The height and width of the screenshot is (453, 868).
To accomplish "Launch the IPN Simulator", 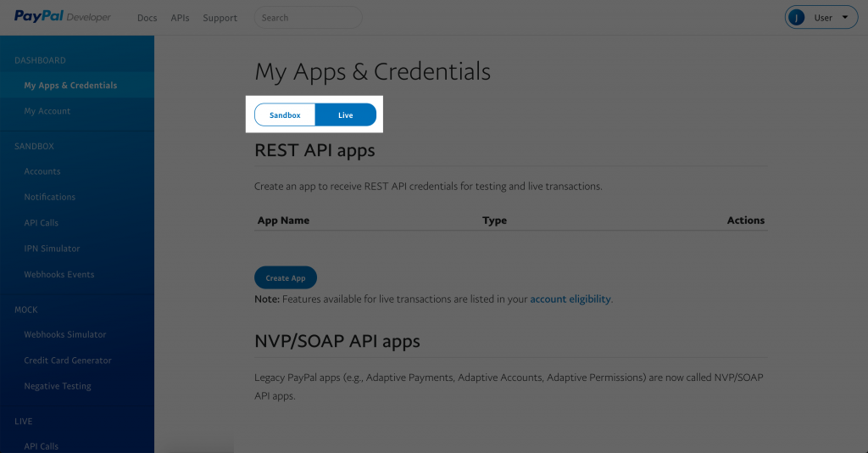I will point(52,249).
